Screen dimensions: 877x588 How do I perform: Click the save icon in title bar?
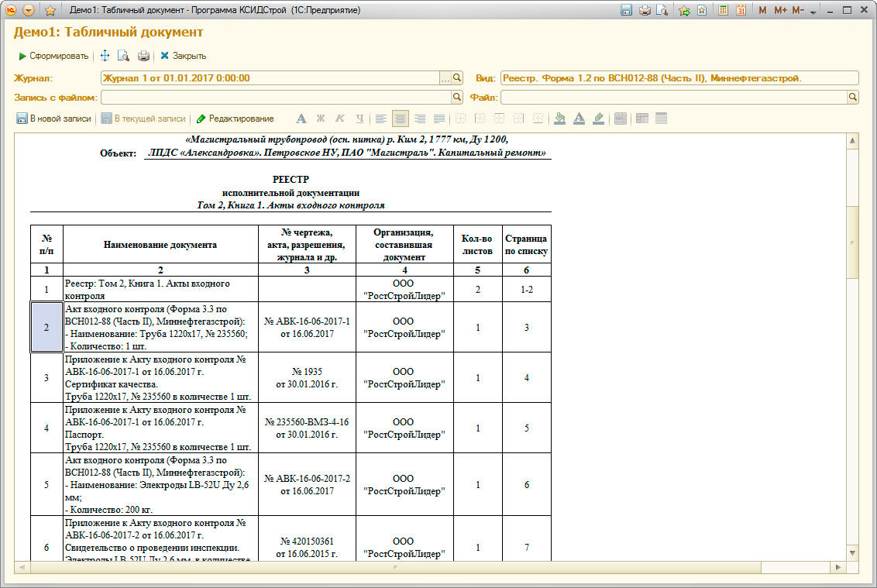[x=626, y=10]
